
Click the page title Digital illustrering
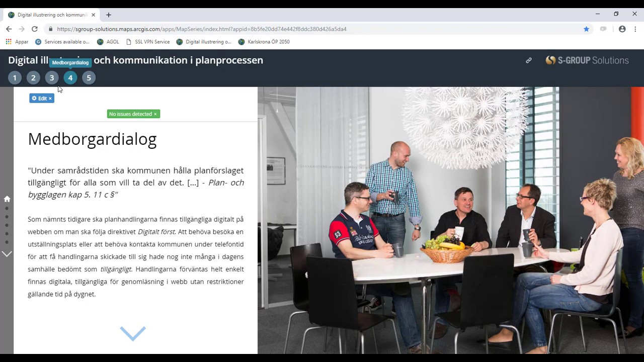tap(136, 60)
